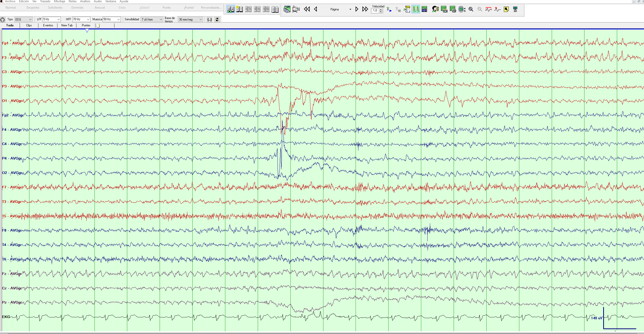Image resolution: width=644 pixels, height=334 pixels.
Task: Click the electrode head map icon beside Tipo
Action: [x=3, y=20]
